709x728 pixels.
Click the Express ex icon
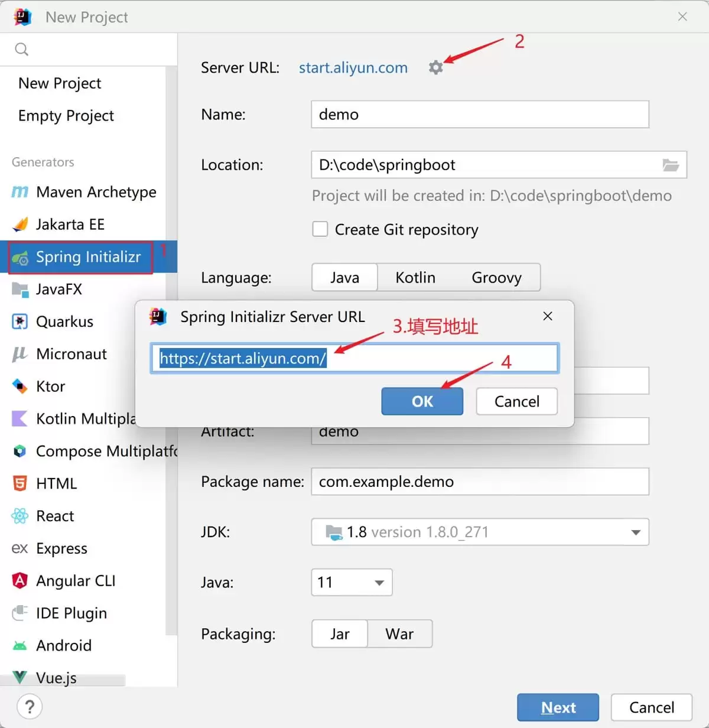[20, 548]
